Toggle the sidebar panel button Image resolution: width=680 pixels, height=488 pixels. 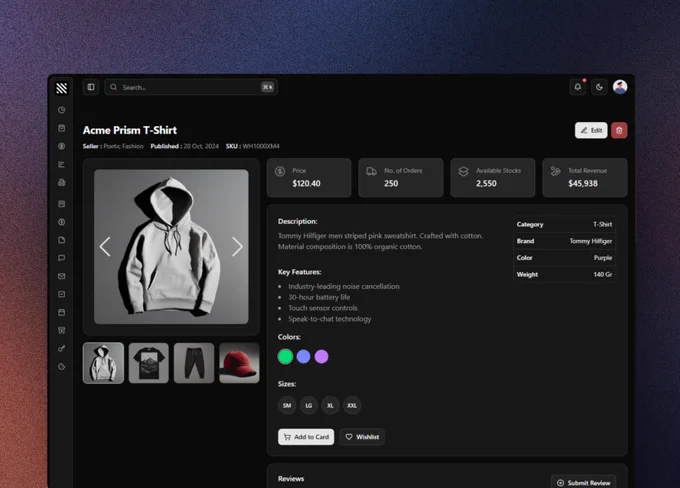point(91,87)
